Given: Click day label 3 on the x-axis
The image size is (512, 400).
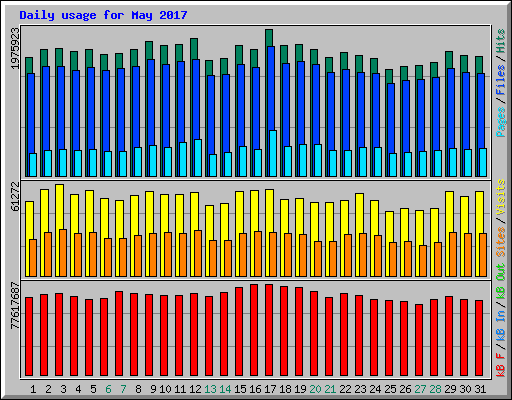Looking at the screenshot, I should (x=63, y=389).
